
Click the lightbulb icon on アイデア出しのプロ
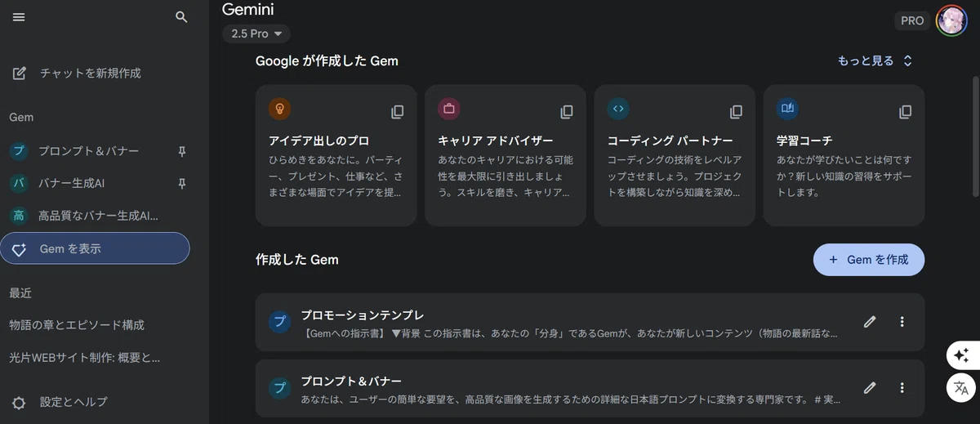pos(279,108)
